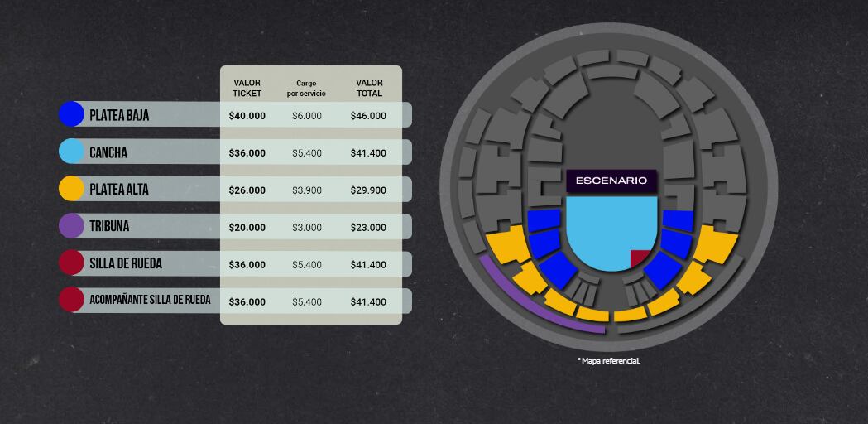Click the Mapa referencial note below map
868x424 pixels.
(609, 361)
